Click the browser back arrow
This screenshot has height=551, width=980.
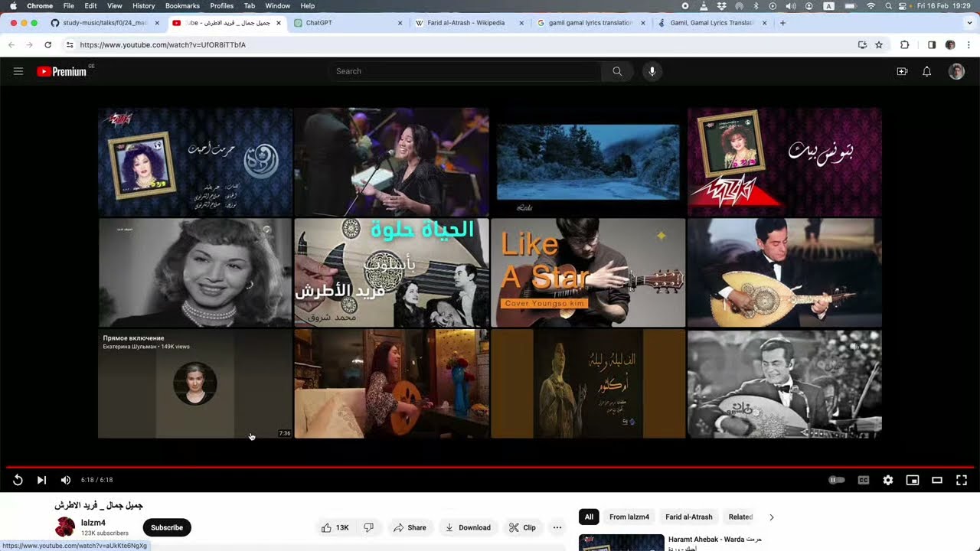pyautogui.click(x=11, y=45)
